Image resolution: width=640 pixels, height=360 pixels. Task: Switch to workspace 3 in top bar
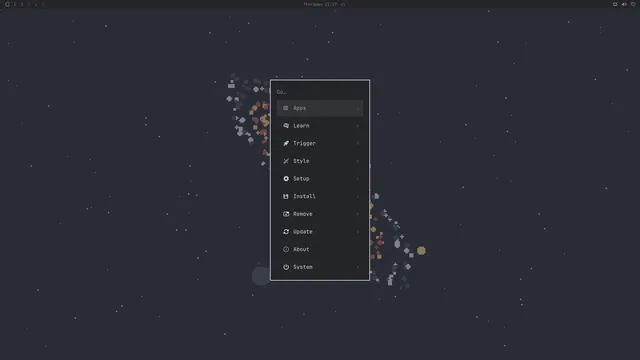point(29,4)
